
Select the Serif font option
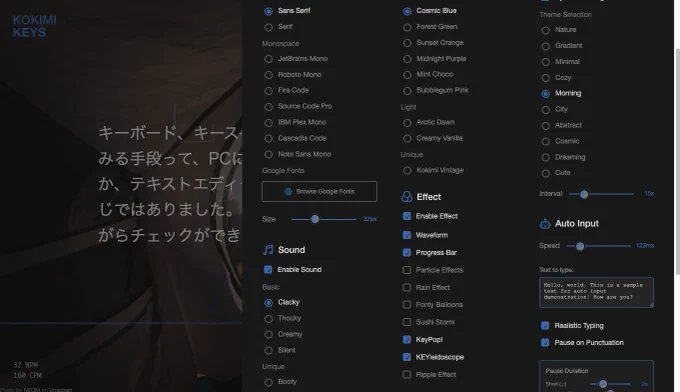pyautogui.click(x=268, y=27)
